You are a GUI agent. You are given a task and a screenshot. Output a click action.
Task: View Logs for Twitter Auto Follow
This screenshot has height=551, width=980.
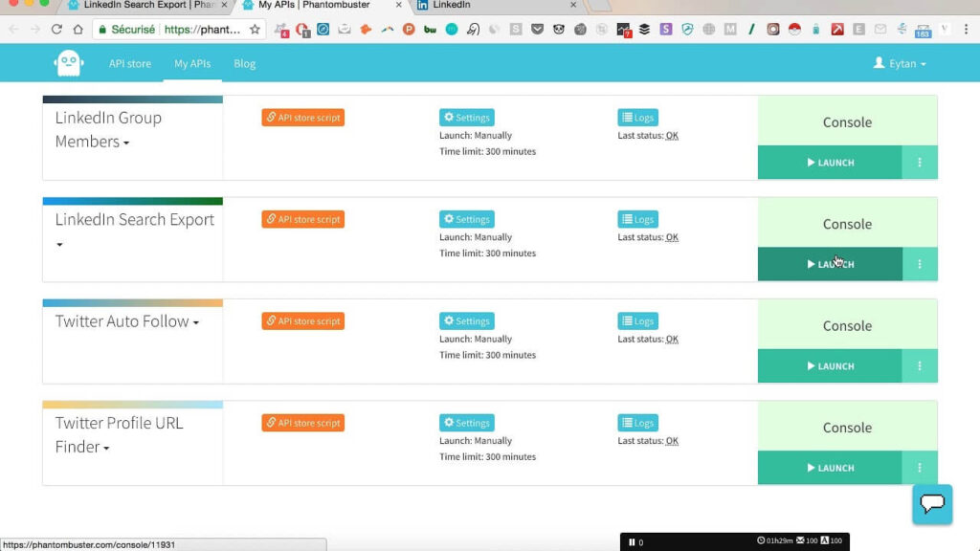pyautogui.click(x=637, y=321)
